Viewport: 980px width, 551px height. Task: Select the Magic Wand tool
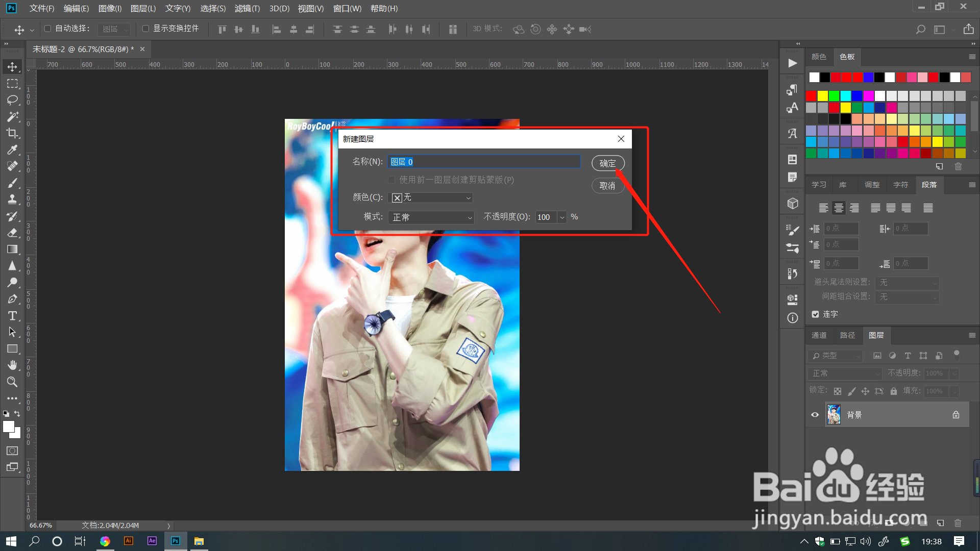point(12,116)
